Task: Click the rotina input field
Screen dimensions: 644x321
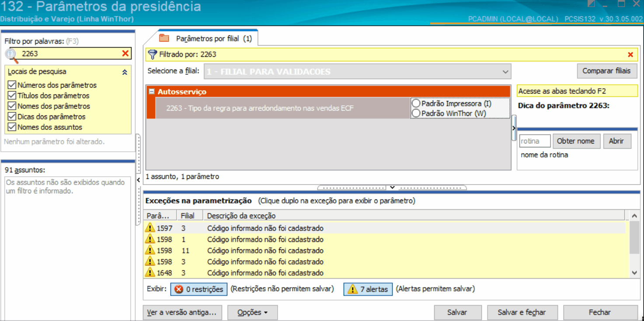Action: pos(535,141)
